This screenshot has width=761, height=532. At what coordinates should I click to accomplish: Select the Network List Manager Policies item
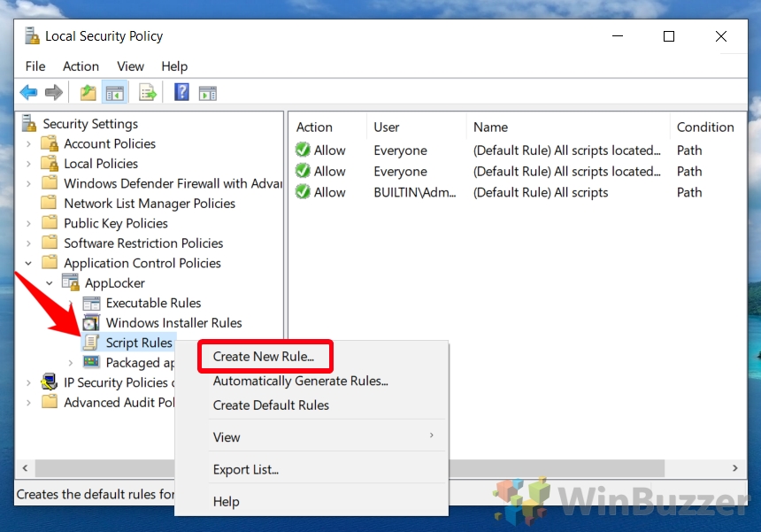(150, 204)
